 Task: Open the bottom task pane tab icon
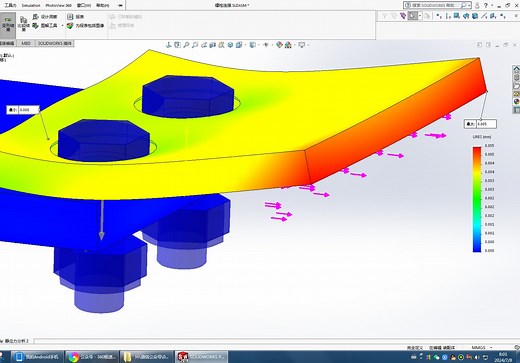(516, 110)
